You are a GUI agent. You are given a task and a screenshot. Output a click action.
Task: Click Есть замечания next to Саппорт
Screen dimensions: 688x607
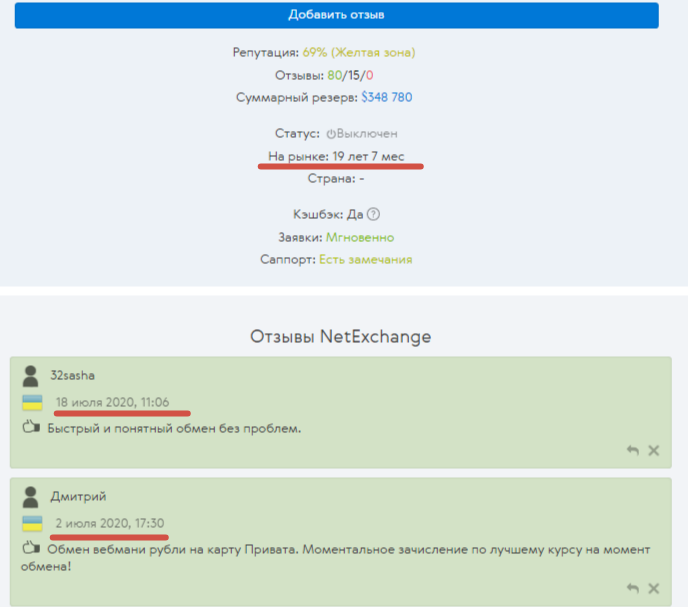click(x=366, y=259)
